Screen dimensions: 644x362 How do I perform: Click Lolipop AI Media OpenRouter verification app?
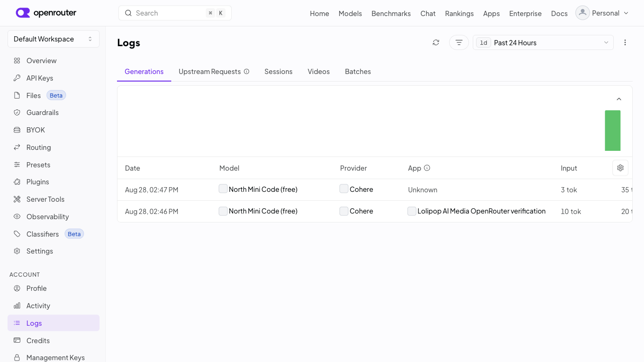[x=481, y=211]
